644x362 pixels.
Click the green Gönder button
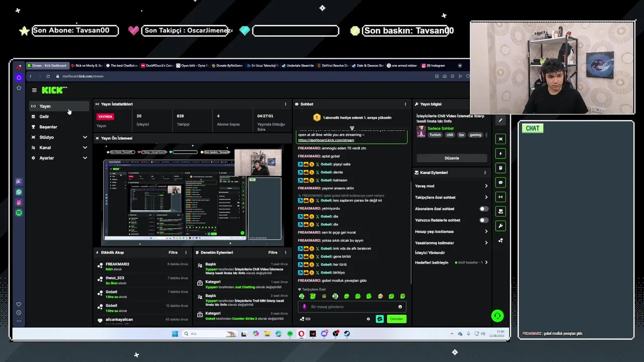pyautogui.click(x=396, y=319)
